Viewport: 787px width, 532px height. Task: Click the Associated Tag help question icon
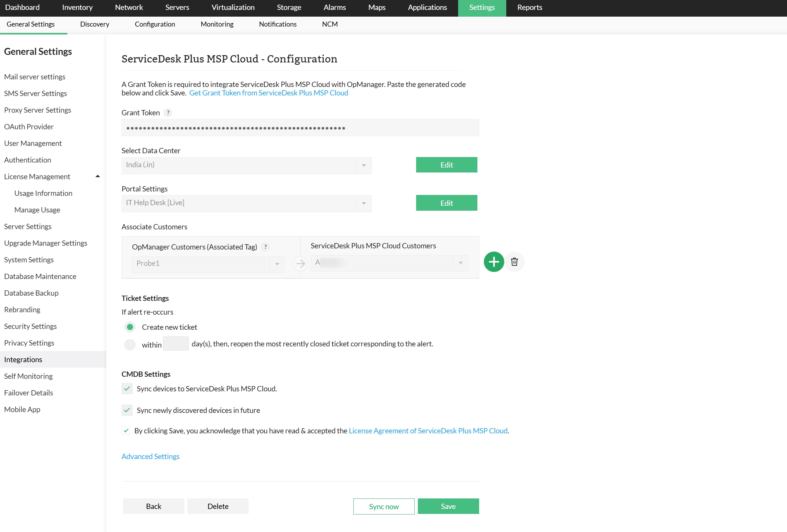tap(266, 247)
